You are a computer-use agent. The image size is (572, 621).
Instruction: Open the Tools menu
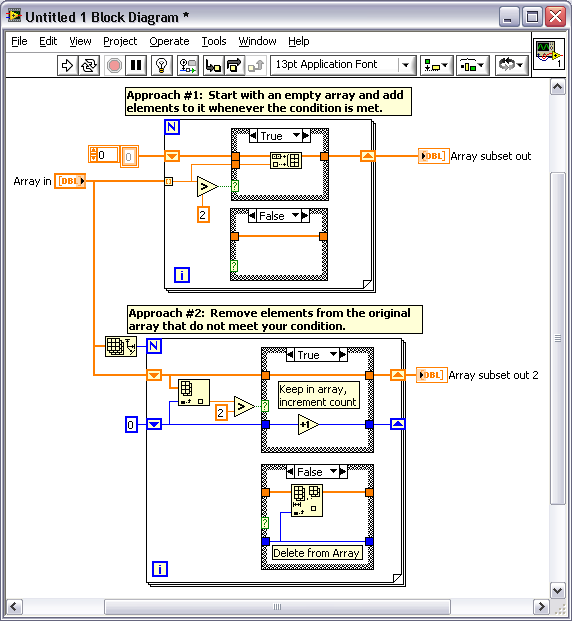(x=214, y=41)
